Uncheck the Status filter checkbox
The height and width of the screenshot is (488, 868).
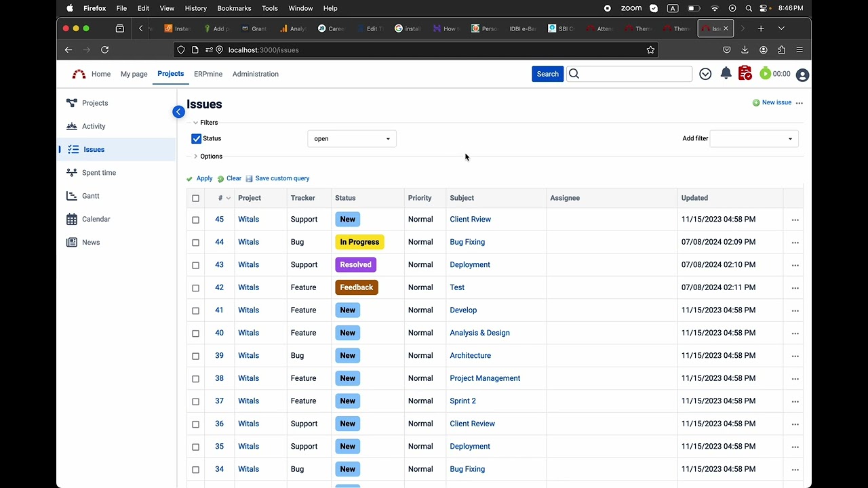(x=196, y=138)
